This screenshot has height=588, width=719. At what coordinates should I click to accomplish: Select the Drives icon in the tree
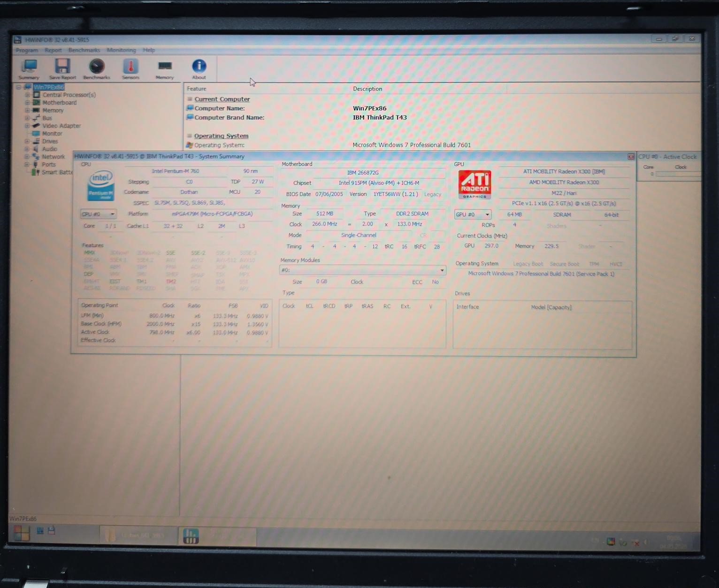coord(36,141)
